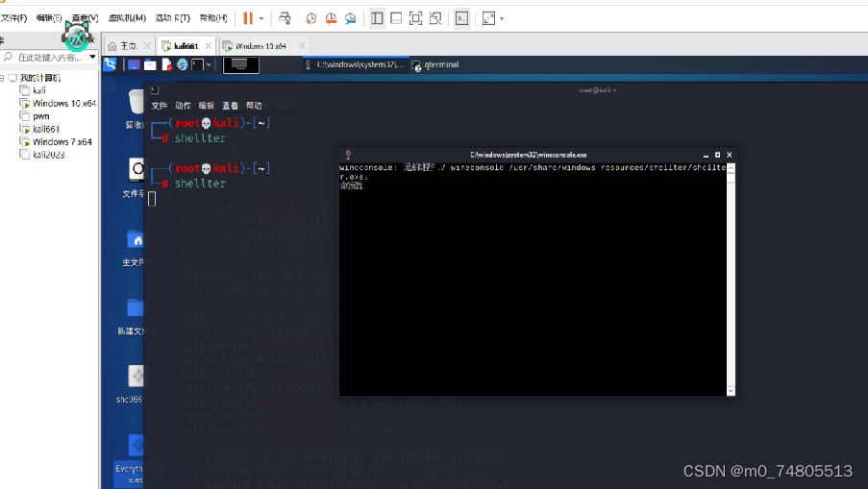Maximize the wineconsole.exe window
Image resolution: width=868 pixels, height=489 pixels.
point(717,156)
